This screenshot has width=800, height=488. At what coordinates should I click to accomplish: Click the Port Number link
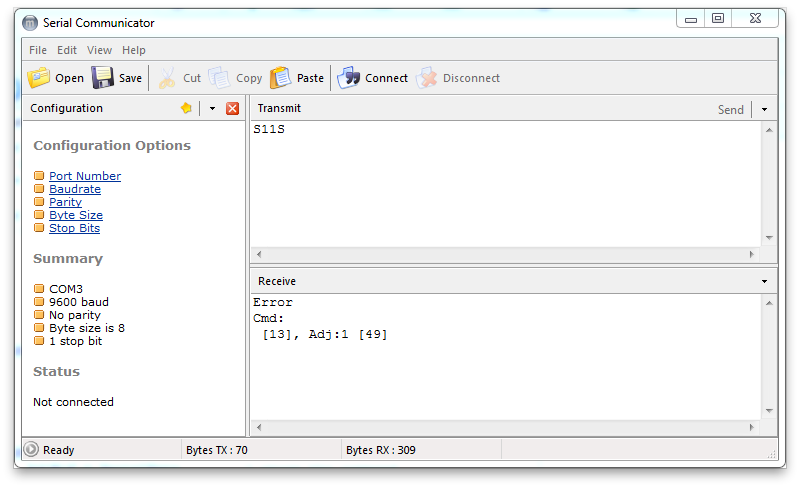(x=85, y=176)
